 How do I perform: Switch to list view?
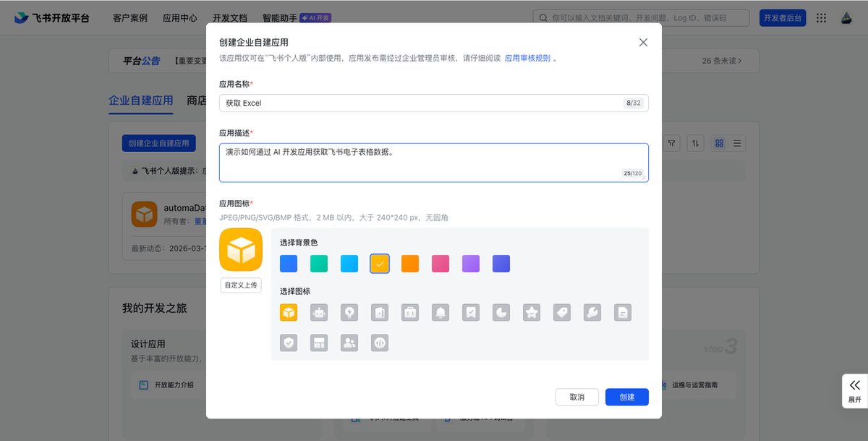tap(737, 143)
